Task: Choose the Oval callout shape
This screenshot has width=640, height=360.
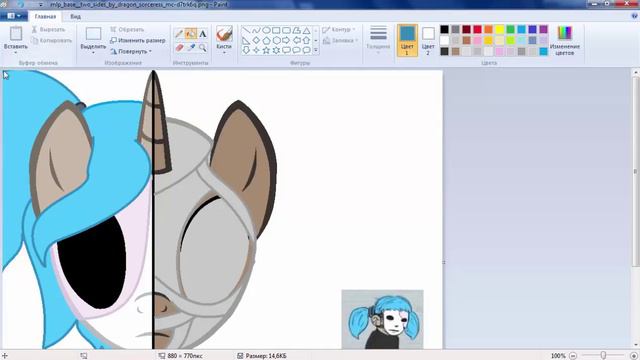Action: coord(296,50)
